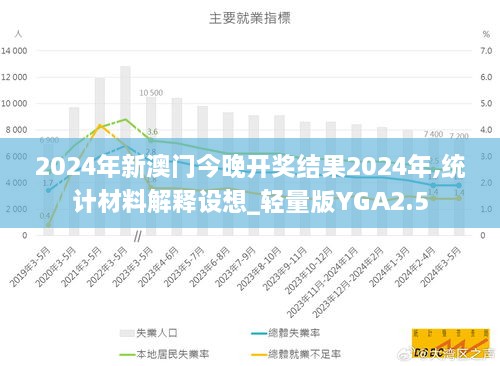Click the 0.4 data label
This screenshot has height=366, width=500.
pos(45,216)
